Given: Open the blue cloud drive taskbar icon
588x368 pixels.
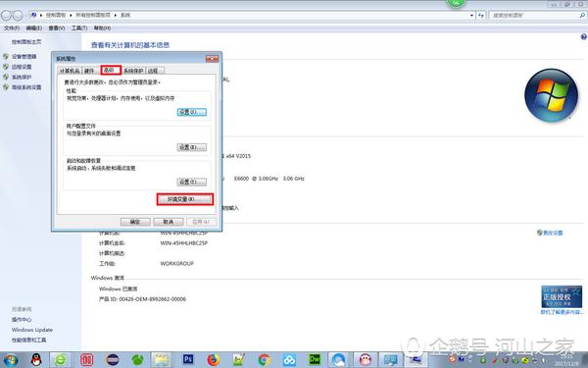Looking at the screenshot, I should point(289,360).
